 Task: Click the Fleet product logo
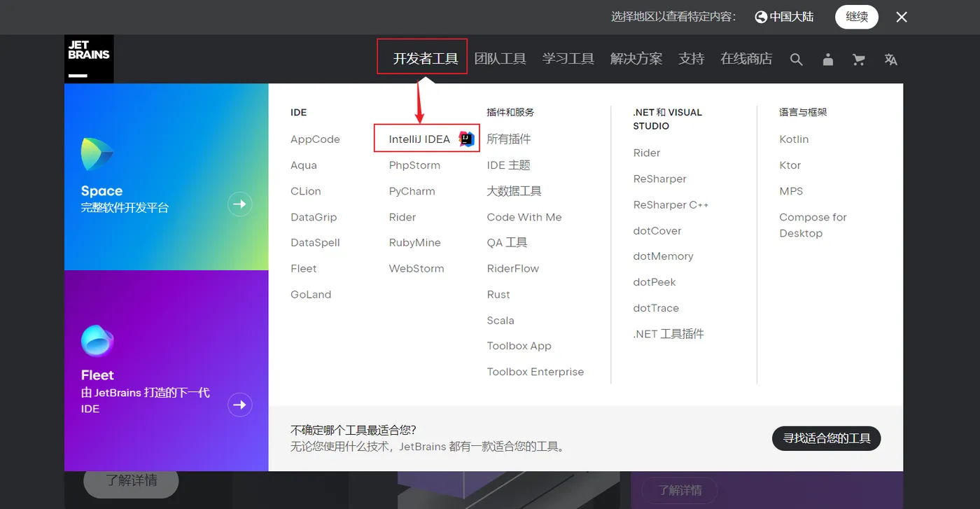97,341
